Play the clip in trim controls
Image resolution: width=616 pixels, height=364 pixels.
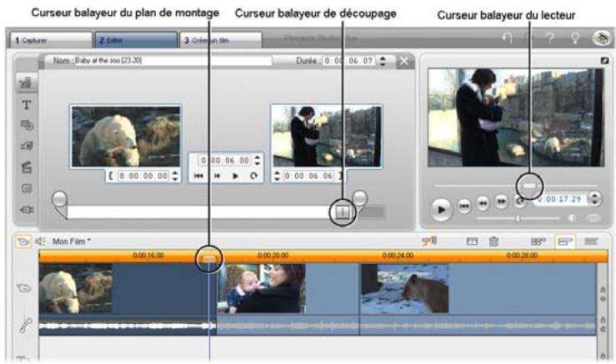pyautogui.click(x=235, y=176)
